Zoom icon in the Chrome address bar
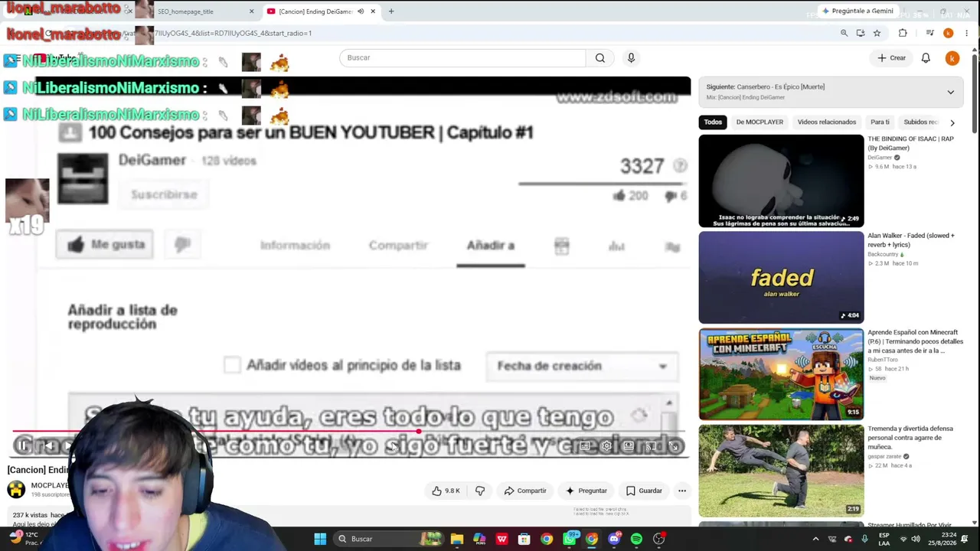Viewport: 980px width, 551px height. 844,33
